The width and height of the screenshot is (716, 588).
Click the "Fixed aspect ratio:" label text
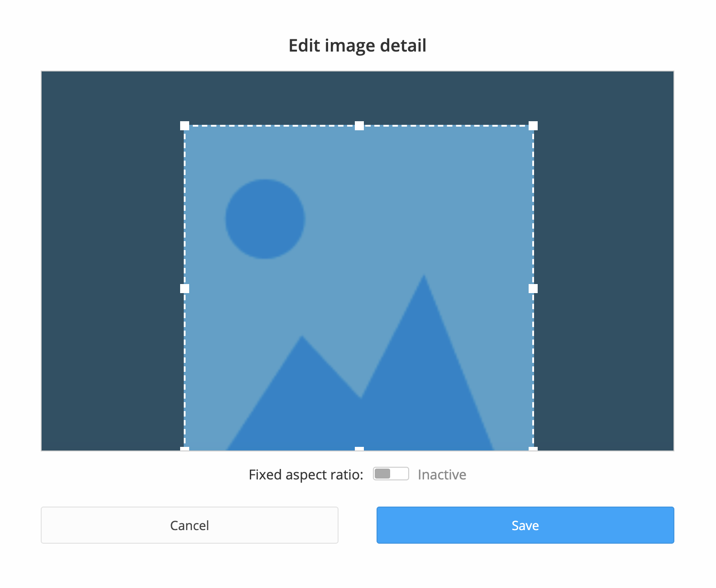(306, 474)
